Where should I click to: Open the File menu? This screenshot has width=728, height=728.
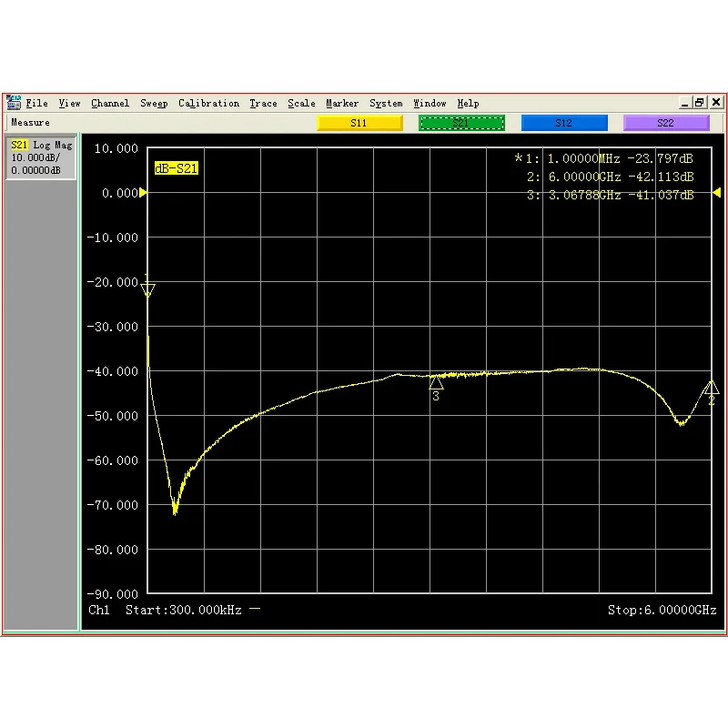click(x=36, y=103)
